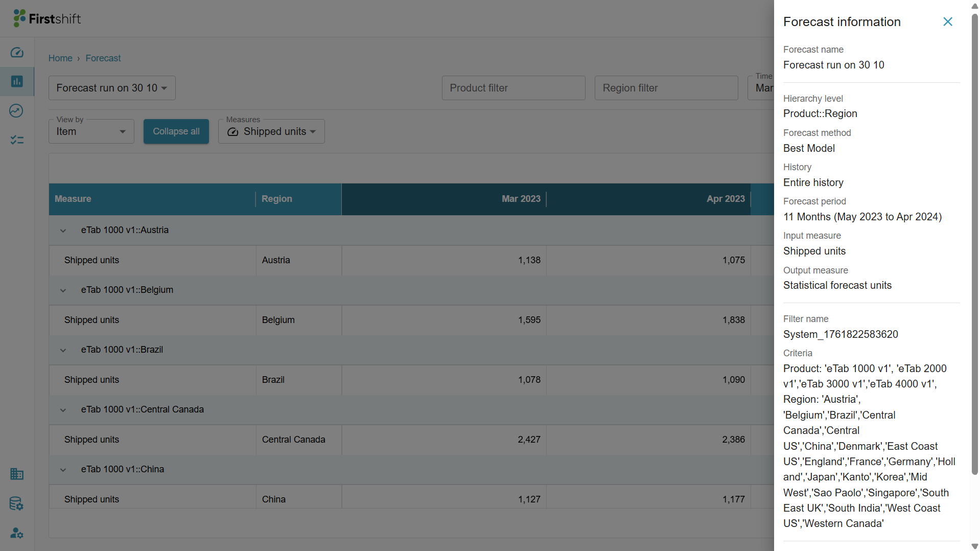Click the 2,427 value for Central Canada
The height and width of the screenshot is (551, 980).
point(529,440)
